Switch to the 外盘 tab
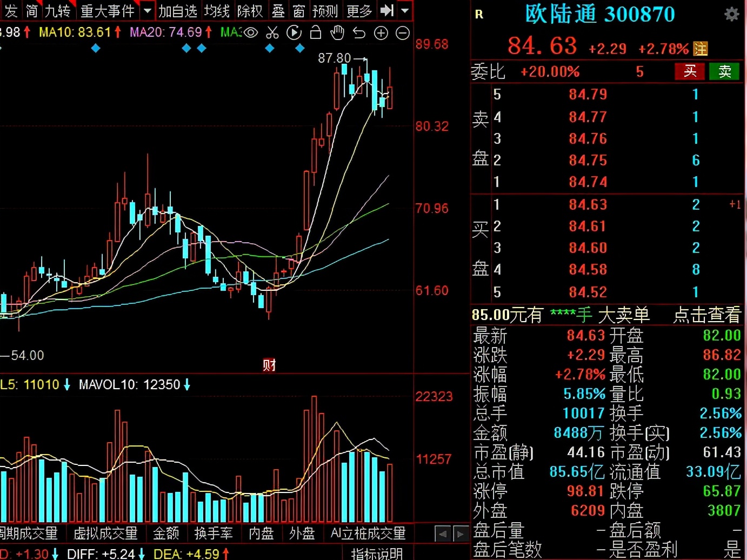 [x=302, y=534]
